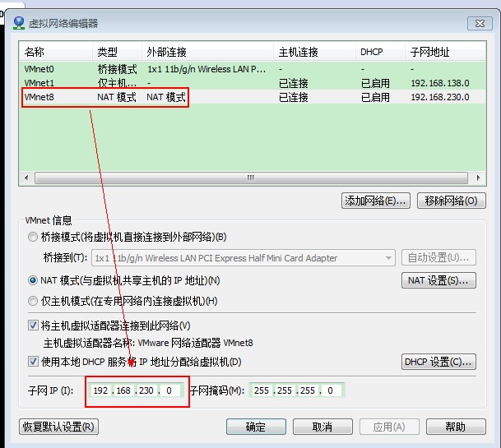Select the 桥接模式 radio button
This screenshot has width=501, height=448.
pos(33,237)
